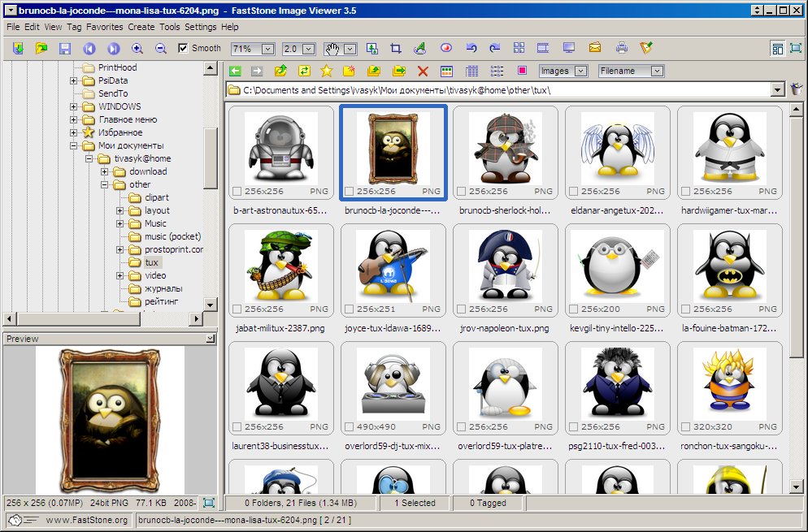Rotate image left with the undo-style arrow

click(471, 48)
